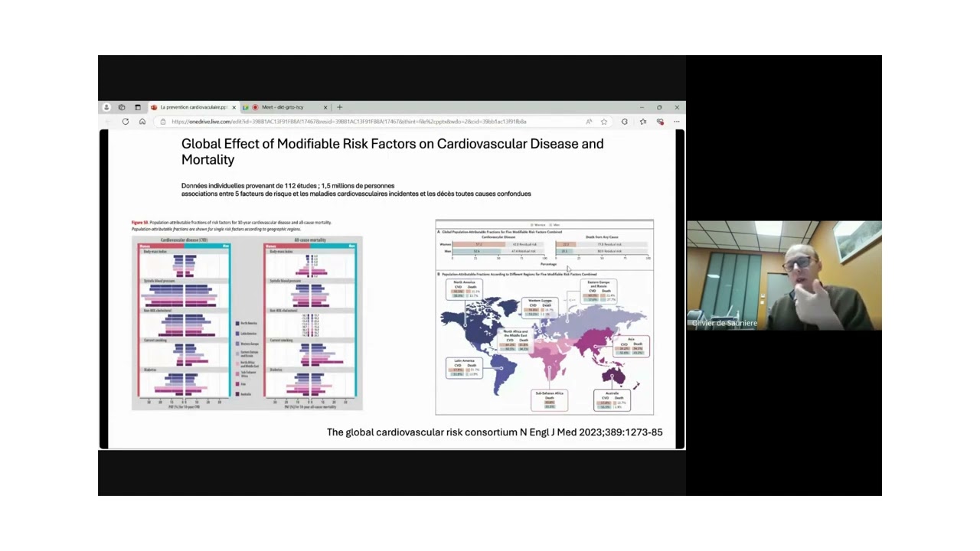Viewport: 980px width, 551px height.
Task: Select the text Données individuelles provenant de 112 études
Action: pyautogui.click(x=288, y=186)
